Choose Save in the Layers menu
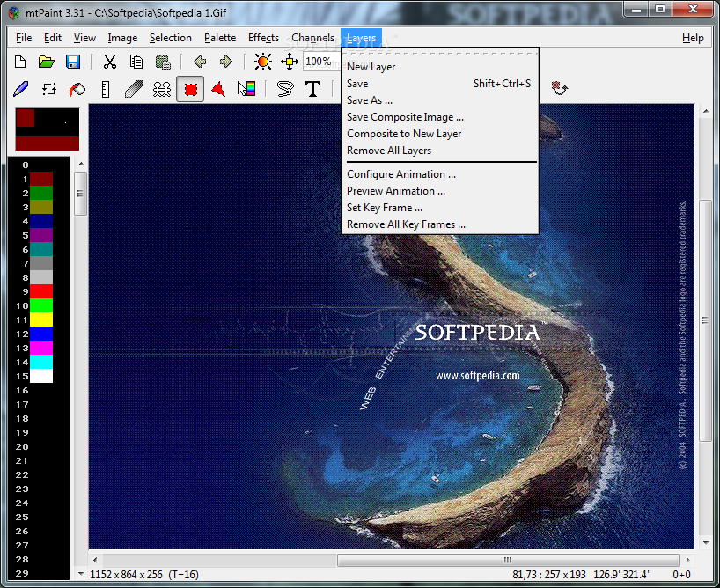This screenshot has width=720, height=588. pyautogui.click(x=440, y=84)
